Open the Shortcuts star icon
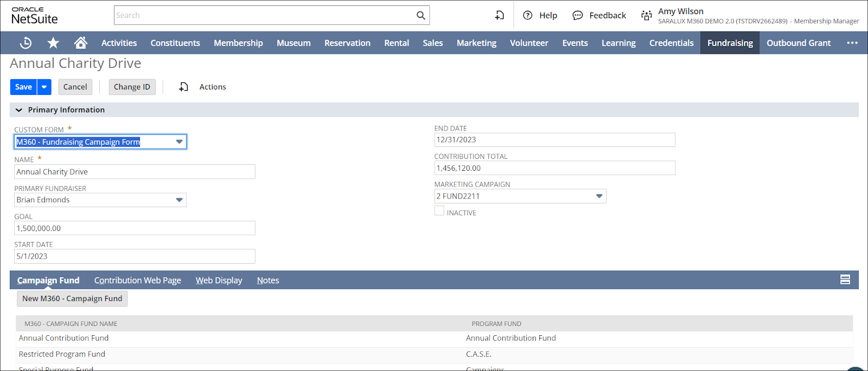 tap(53, 43)
